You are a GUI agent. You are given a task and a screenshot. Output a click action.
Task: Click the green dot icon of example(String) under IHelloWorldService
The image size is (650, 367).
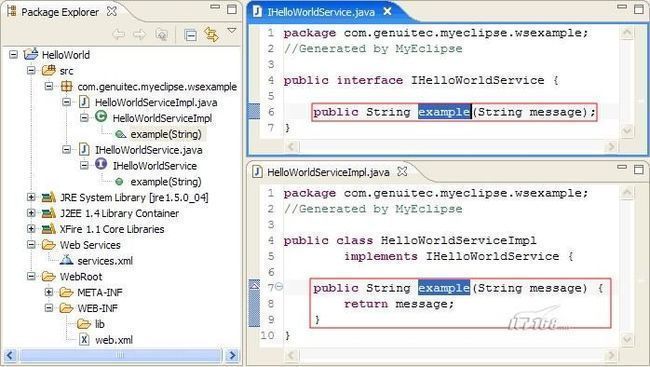[x=119, y=182]
